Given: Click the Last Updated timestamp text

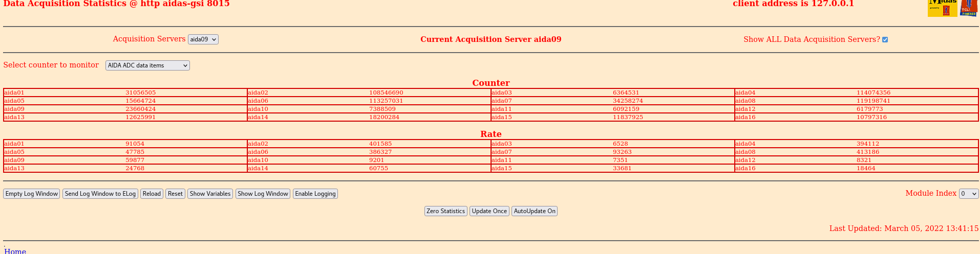Looking at the screenshot, I should 904,228.
